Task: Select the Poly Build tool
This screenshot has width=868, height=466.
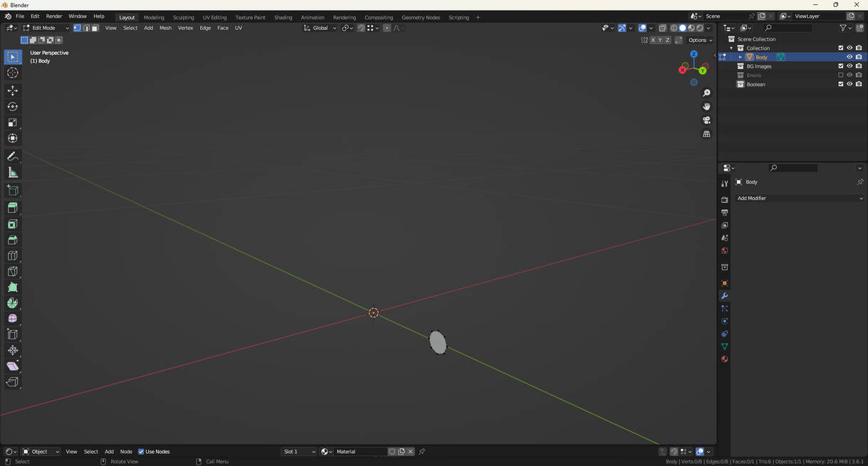Action: [x=13, y=287]
